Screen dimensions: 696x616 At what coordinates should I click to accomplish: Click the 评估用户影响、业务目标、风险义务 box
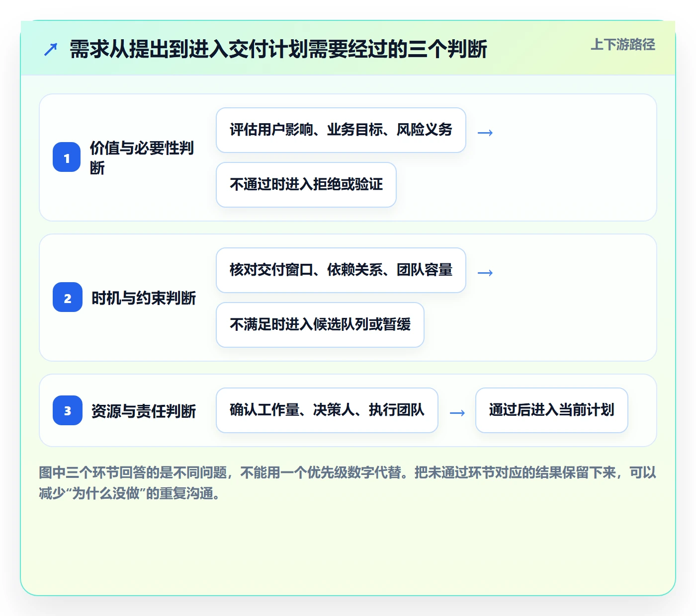click(341, 130)
